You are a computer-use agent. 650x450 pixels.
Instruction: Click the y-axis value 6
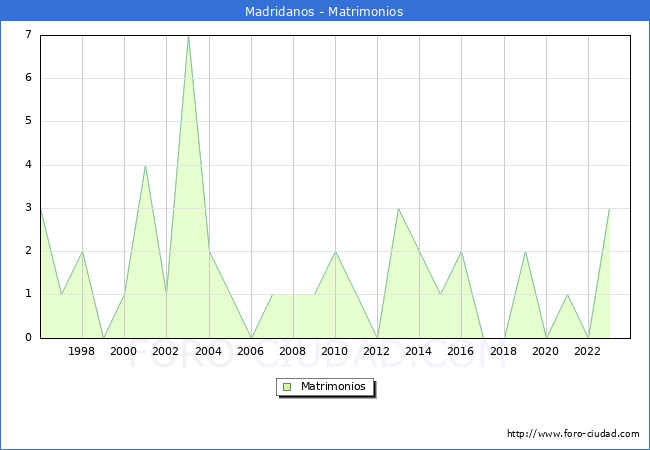coord(28,77)
